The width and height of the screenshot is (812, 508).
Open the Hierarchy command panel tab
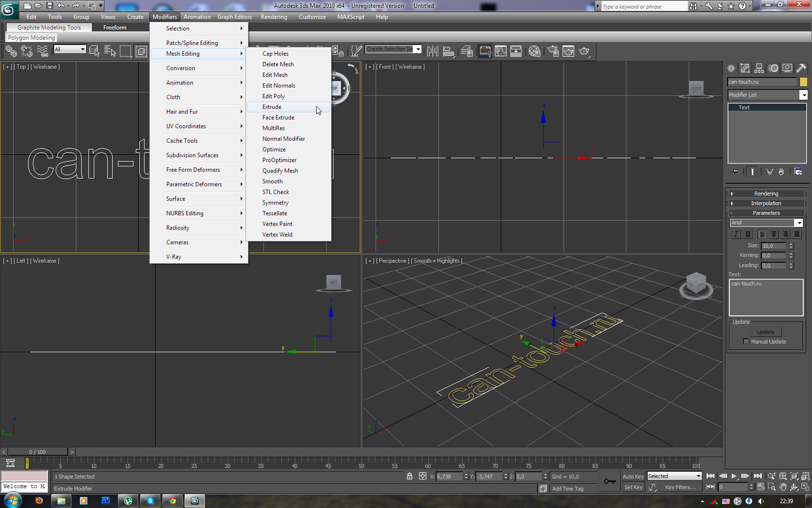pos(759,68)
